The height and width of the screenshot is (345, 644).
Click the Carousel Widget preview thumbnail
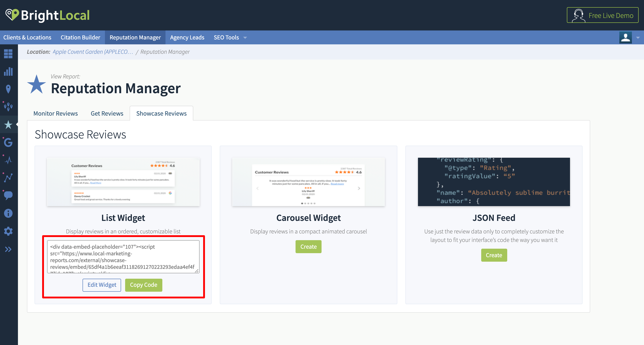[x=309, y=182]
